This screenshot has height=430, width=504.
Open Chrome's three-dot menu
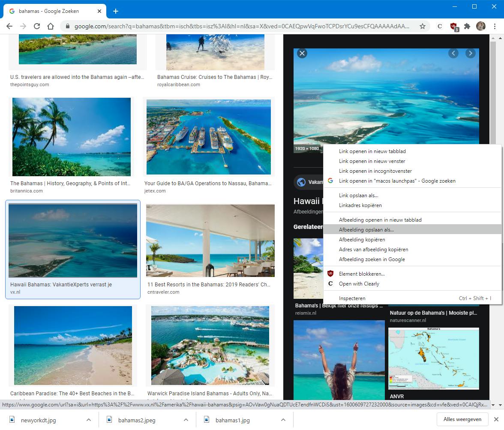tap(495, 27)
